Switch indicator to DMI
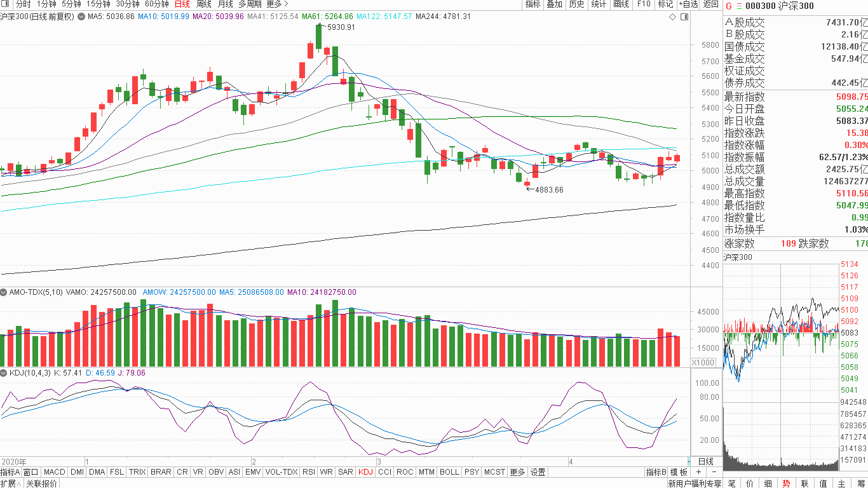Image resolution: width=868 pixels, height=488 pixels. point(77,472)
